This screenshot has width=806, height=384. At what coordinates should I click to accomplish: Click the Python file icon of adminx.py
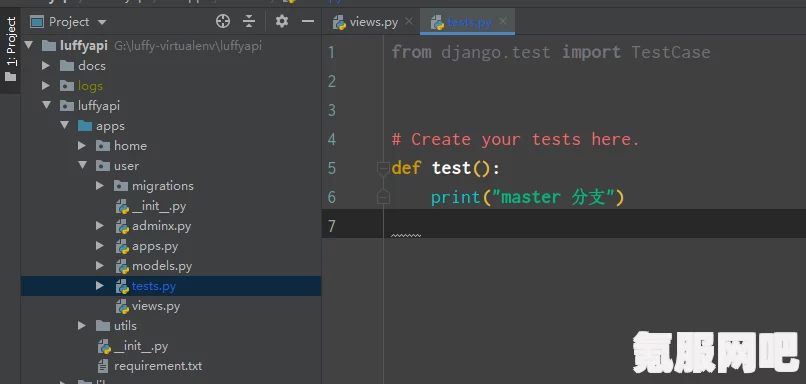[122, 226]
